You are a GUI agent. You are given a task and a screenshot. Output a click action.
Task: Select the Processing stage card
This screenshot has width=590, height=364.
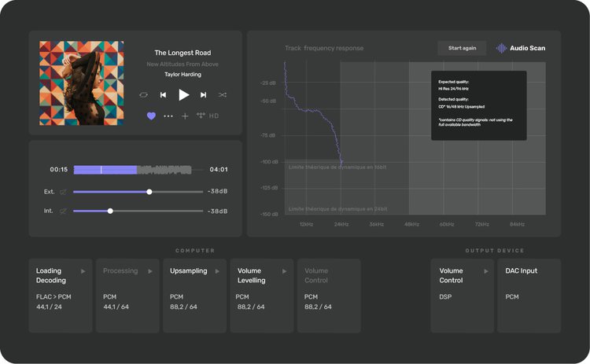coord(127,295)
